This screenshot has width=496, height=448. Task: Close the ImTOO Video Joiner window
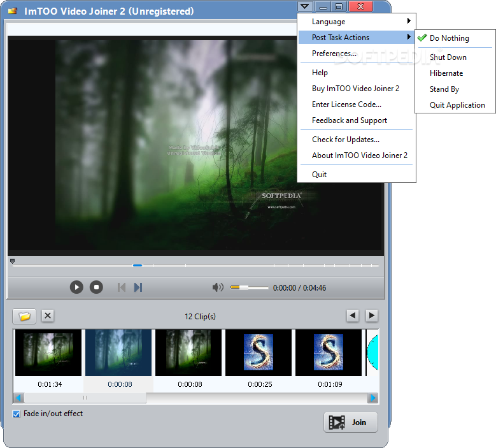[360, 6]
